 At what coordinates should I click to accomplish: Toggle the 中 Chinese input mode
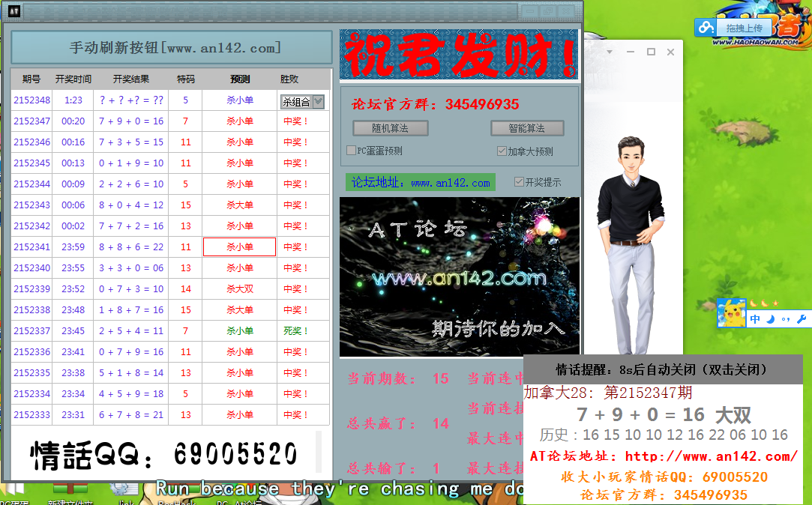tap(755, 319)
